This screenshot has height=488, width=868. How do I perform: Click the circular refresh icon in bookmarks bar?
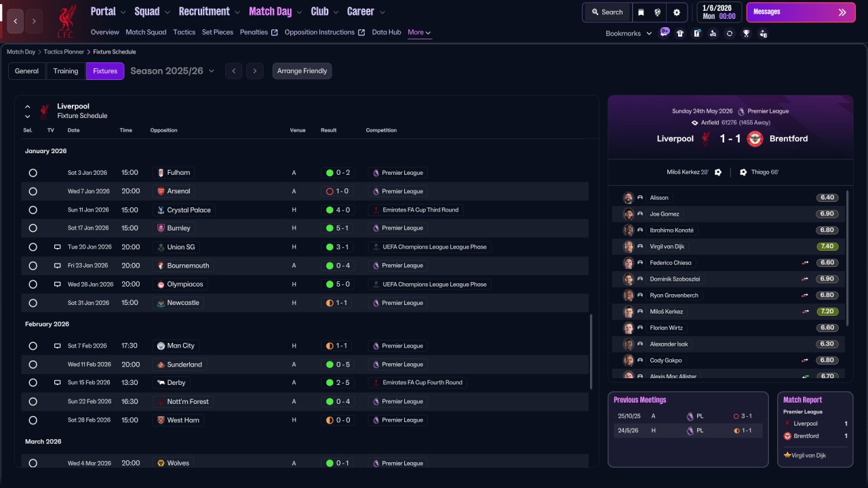[729, 33]
